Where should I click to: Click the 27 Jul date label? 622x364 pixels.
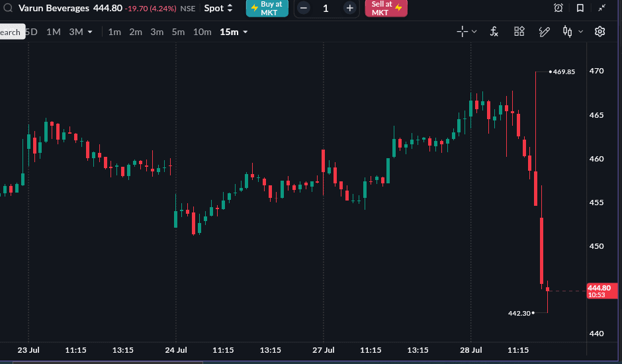pyautogui.click(x=324, y=350)
